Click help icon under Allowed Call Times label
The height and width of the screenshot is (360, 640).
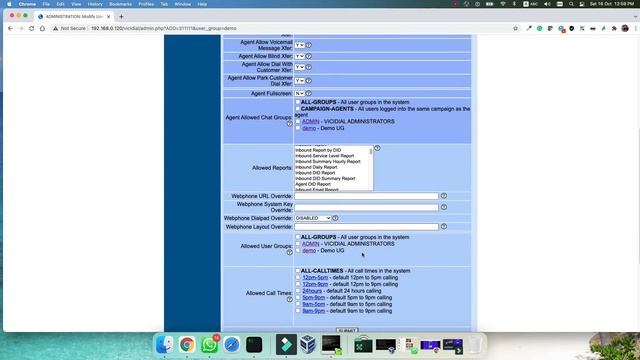(x=289, y=299)
